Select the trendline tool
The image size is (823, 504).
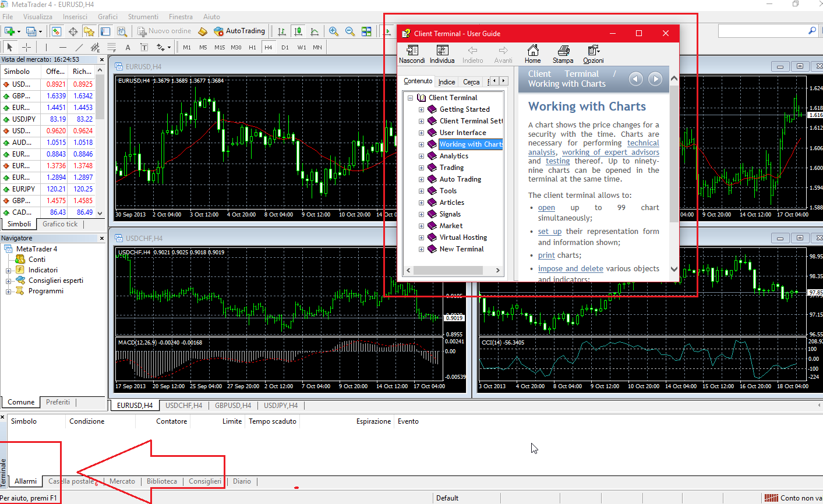tap(79, 47)
